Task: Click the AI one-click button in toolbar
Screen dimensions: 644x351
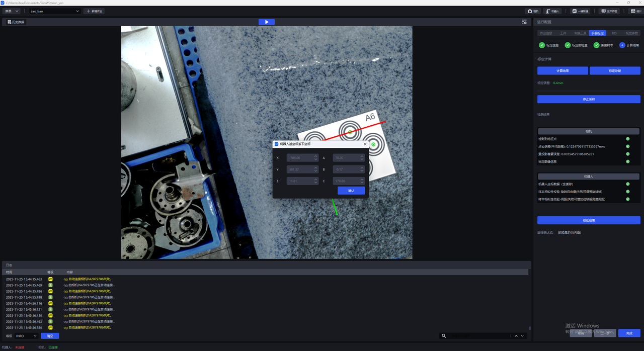Action: [580, 11]
